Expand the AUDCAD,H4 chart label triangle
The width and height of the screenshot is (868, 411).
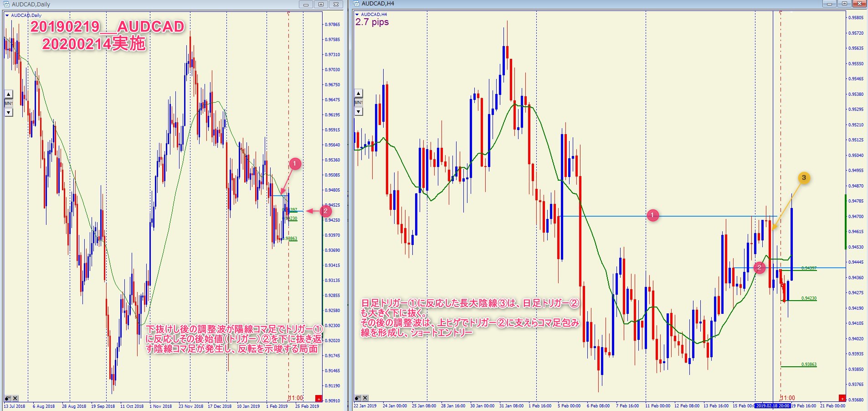(x=357, y=15)
